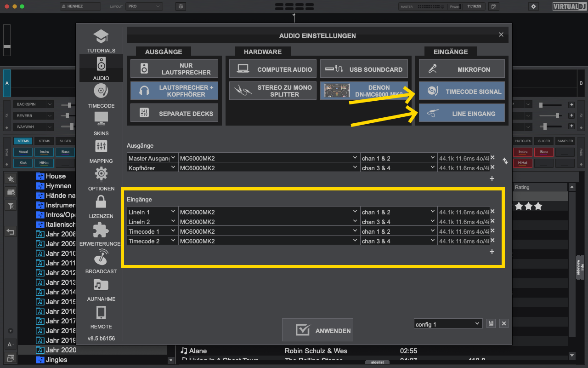Close the Audio Einstellungen dialog
This screenshot has width=588, height=368.
[x=501, y=34]
